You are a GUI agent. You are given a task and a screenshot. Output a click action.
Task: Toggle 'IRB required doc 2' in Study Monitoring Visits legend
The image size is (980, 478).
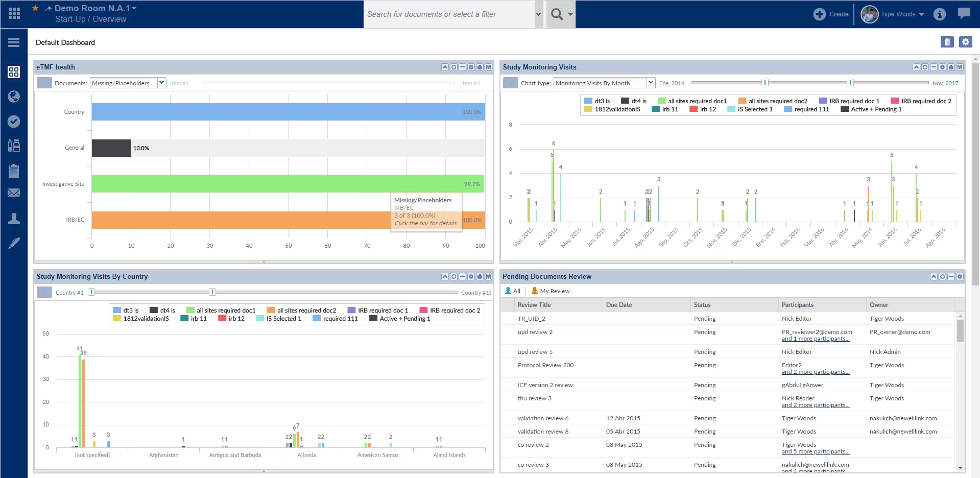[921, 101]
